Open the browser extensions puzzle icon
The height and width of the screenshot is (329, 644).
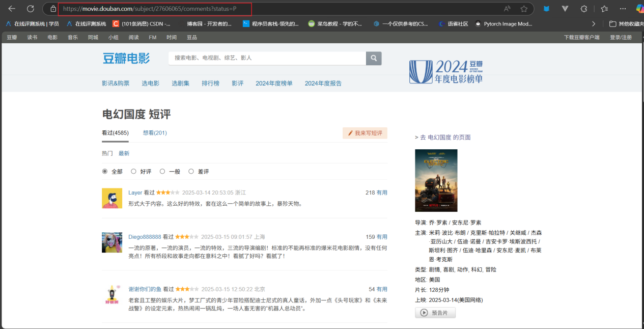point(584,9)
